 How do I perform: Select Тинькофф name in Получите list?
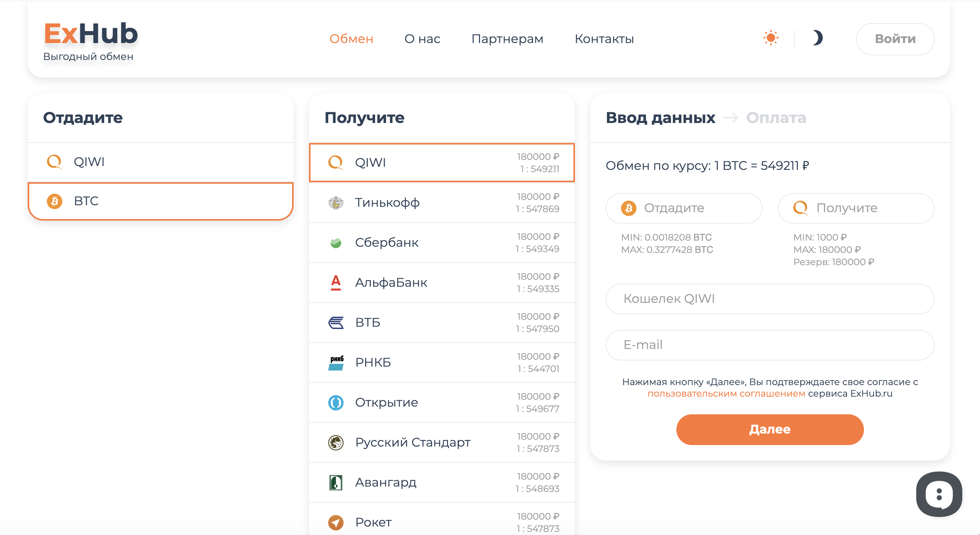click(387, 203)
